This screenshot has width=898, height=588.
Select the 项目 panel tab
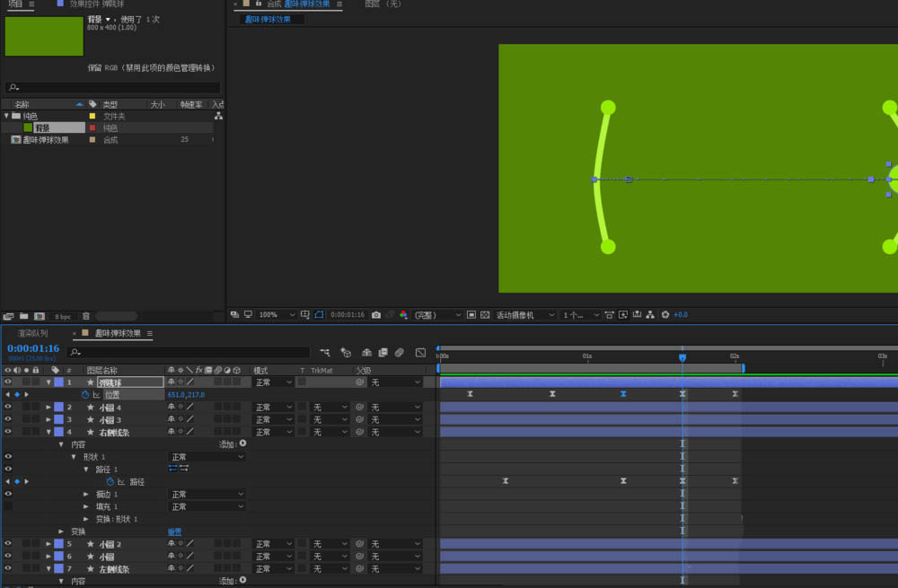click(15, 4)
